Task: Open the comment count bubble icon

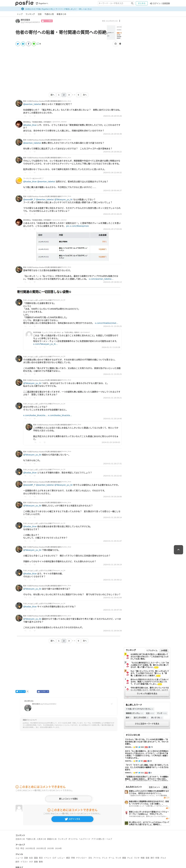Action: pyautogui.click(x=39, y=44)
